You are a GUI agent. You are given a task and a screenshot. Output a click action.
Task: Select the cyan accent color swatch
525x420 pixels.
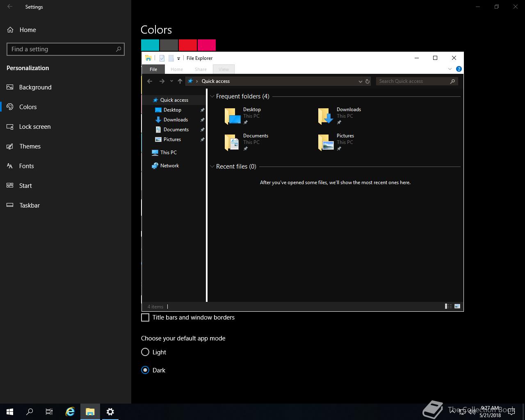[x=150, y=45]
